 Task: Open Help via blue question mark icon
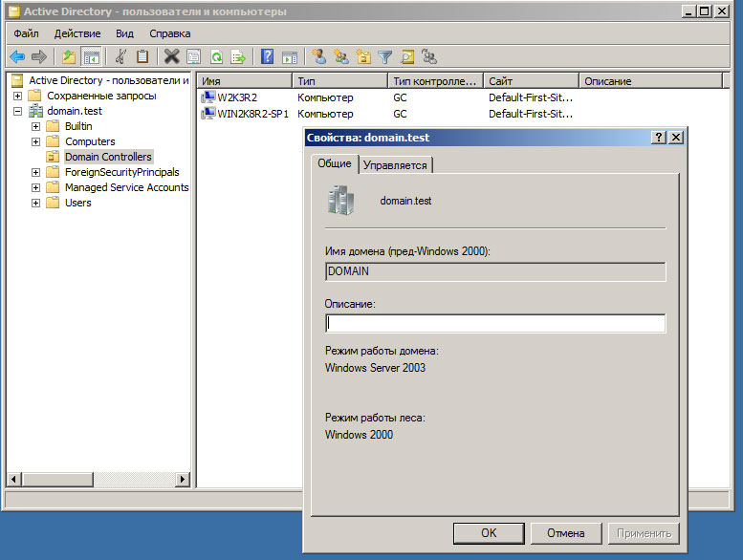tap(268, 57)
